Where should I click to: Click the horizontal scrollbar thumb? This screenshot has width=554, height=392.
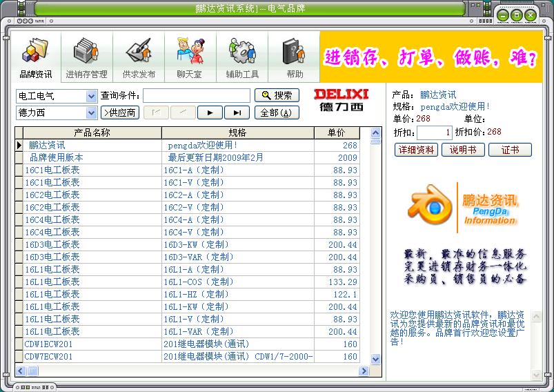pyautogui.click(x=32, y=371)
